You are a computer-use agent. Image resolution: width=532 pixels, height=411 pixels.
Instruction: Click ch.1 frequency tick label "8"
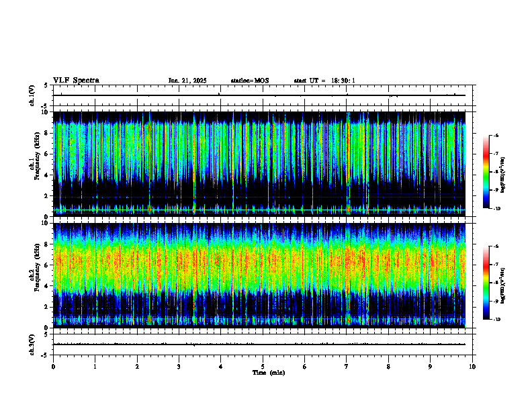click(47, 133)
